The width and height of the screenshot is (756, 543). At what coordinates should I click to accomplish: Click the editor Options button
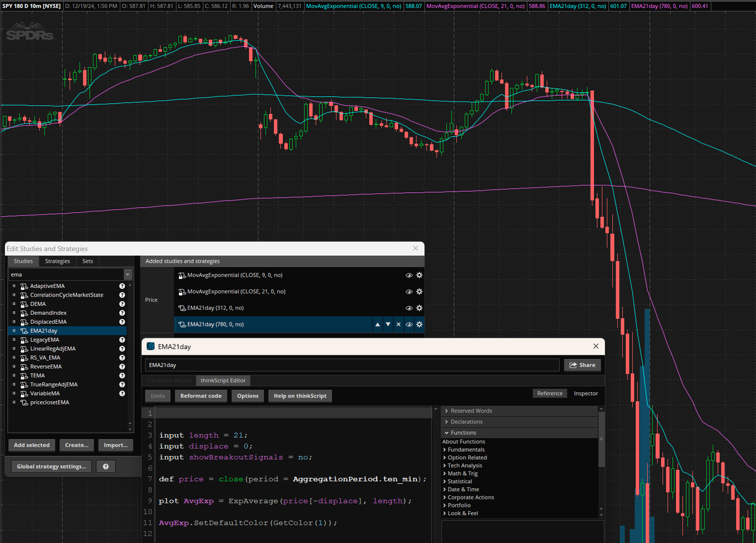pos(248,396)
